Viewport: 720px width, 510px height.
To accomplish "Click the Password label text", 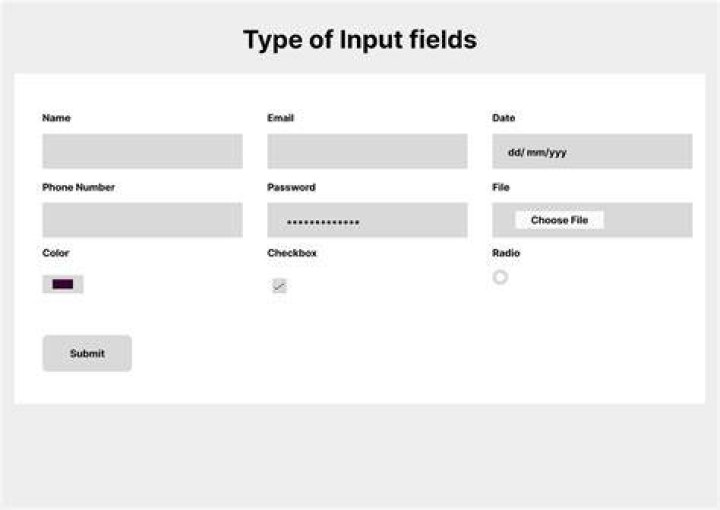I will (x=292, y=187).
